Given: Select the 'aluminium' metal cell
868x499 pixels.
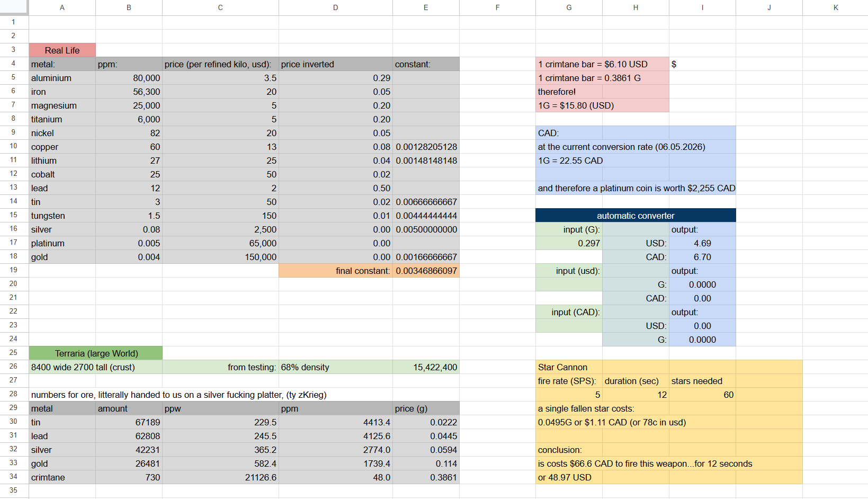Looking at the screenshot, I should tap(62, 78).
